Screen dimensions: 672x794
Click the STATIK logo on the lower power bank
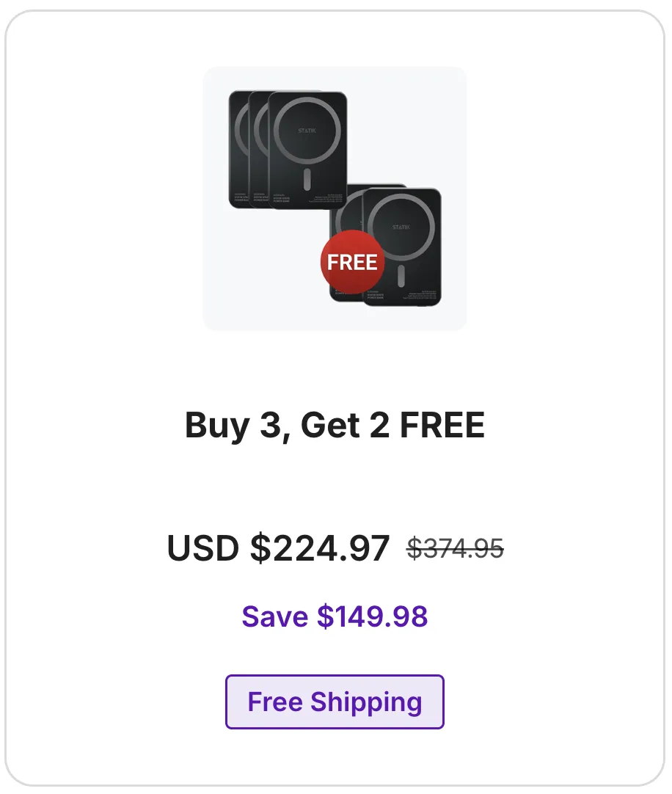[401, 227]
